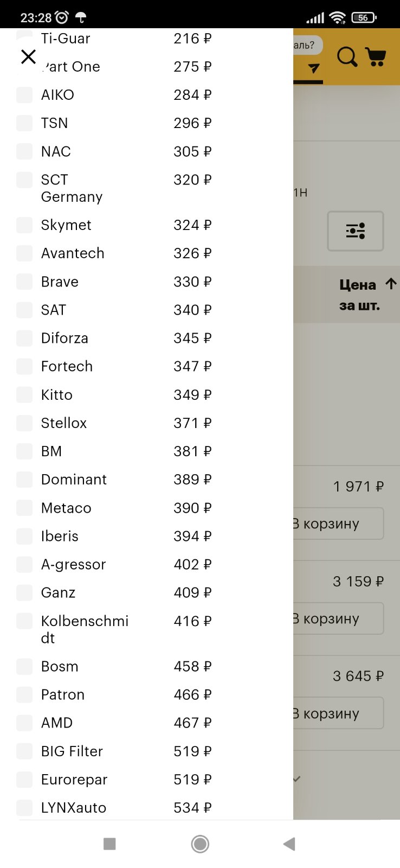This screenshot has height=868, width=400.
Task: Check the AIKO brand checkbox
Action: point(24,95)
